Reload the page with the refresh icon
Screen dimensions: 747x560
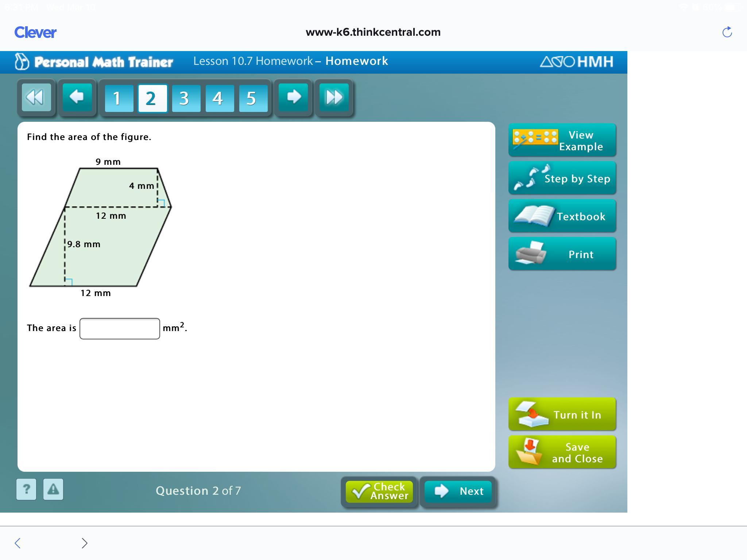point(727,32)
